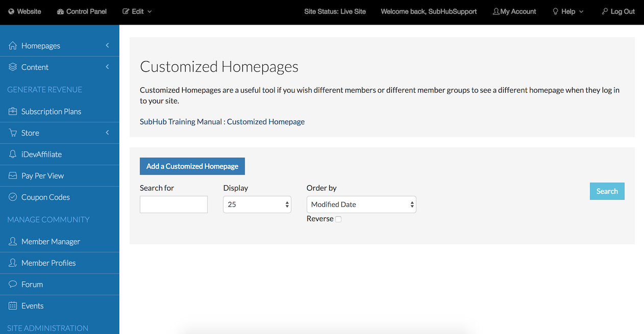Image resolution: width=644 pixels, height=334 pixels.
Task: Click the Search for text field
Action: (174, 204)
